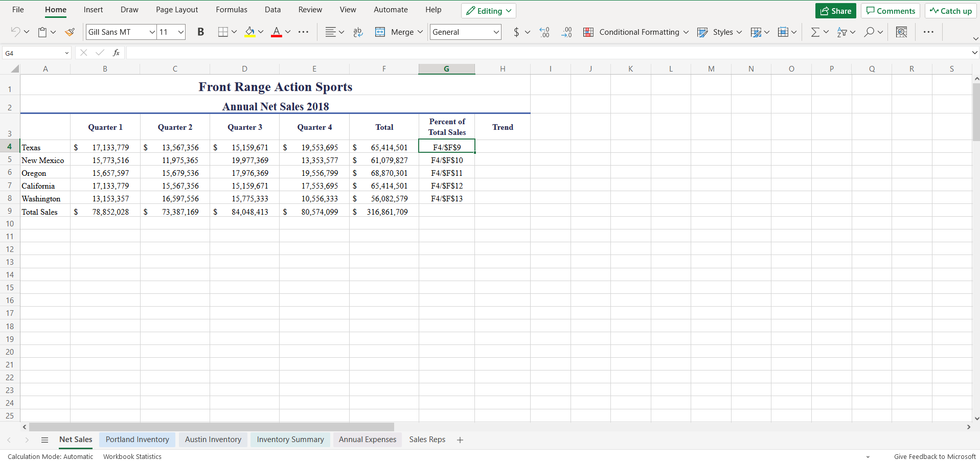Open the Portland Inventory sheet

(137, 440)
